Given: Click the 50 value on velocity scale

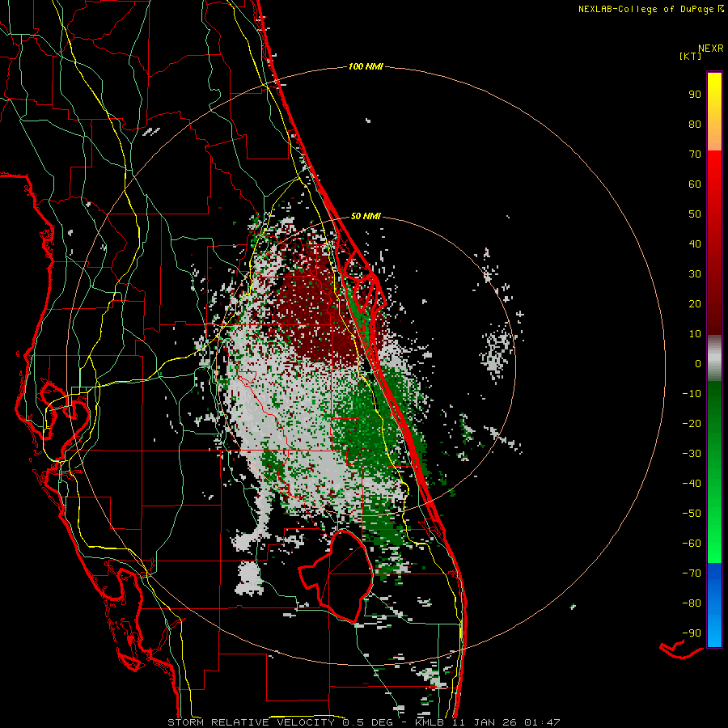Looking at the screenshot, I should (x=695, y=214).
